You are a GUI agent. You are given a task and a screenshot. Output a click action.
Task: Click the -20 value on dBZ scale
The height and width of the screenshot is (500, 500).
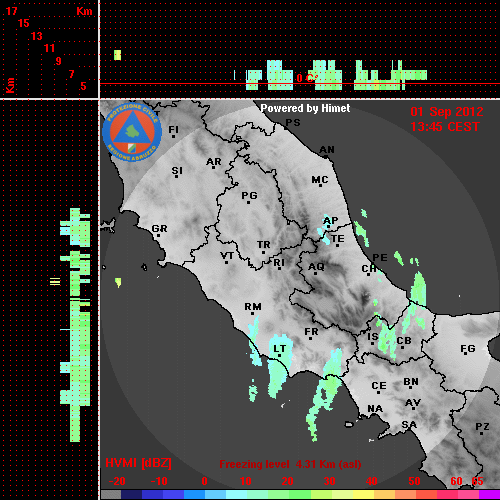tap(117, 481)
